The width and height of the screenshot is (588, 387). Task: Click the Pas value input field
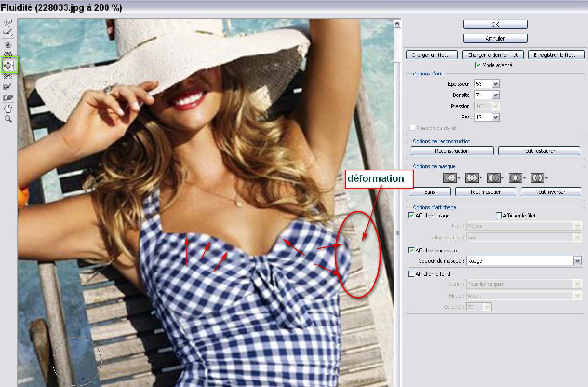point(482,117)
